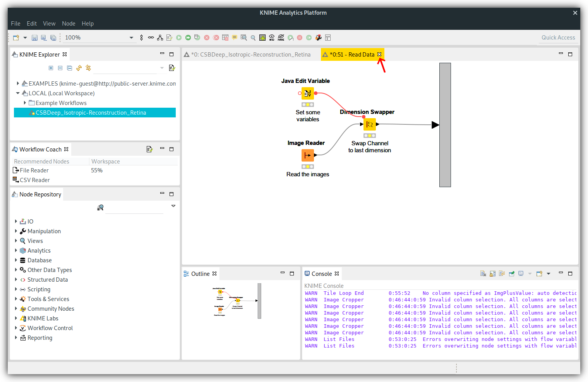This screenshot has width=588, height=382.
Task: Click the Execute all executable nodes icon
Action: [x=188, y=38]
